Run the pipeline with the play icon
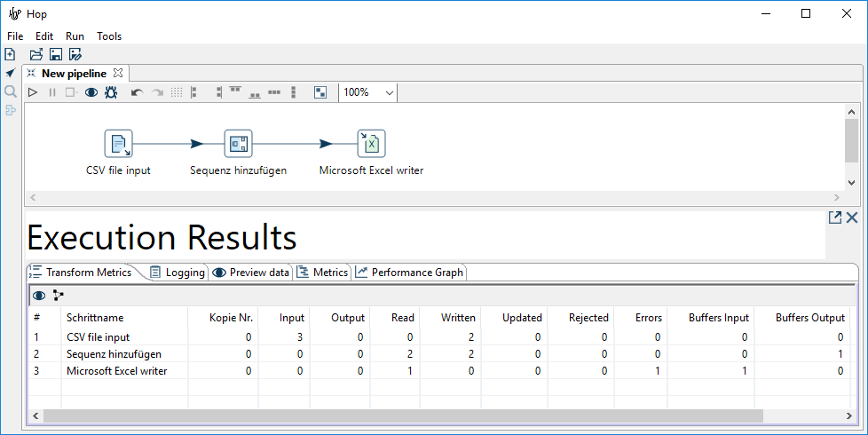Screen dimensions: 868x435 [x=33, y=92]
